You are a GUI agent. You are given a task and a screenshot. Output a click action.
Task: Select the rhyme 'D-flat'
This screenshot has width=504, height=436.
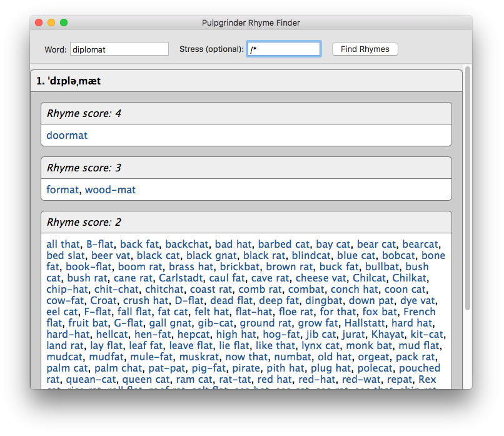189,301
